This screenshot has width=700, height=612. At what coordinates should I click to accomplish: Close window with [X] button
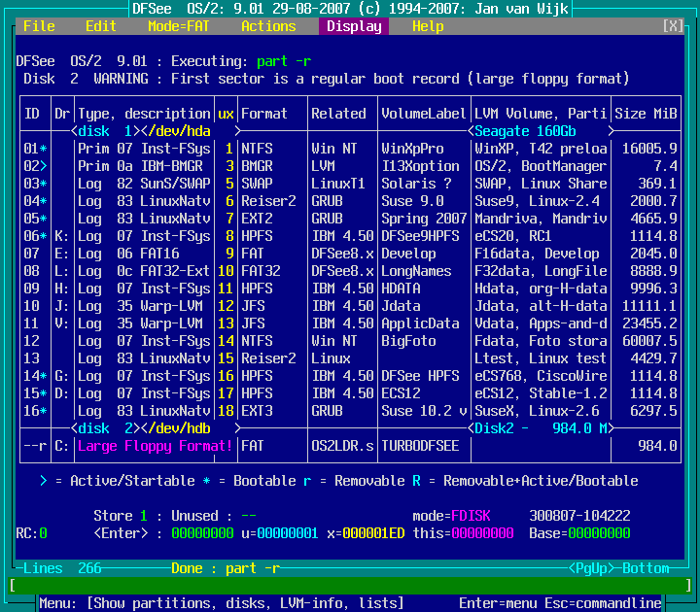(673, 26)
